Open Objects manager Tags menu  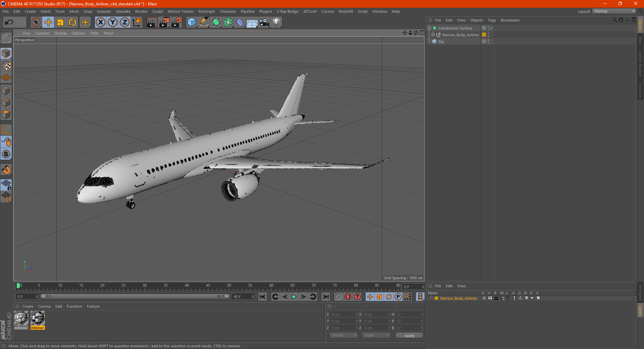492,20
